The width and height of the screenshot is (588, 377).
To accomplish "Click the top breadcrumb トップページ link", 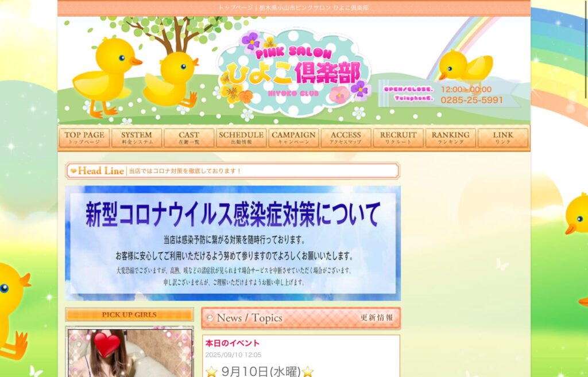I will (235, 8).
